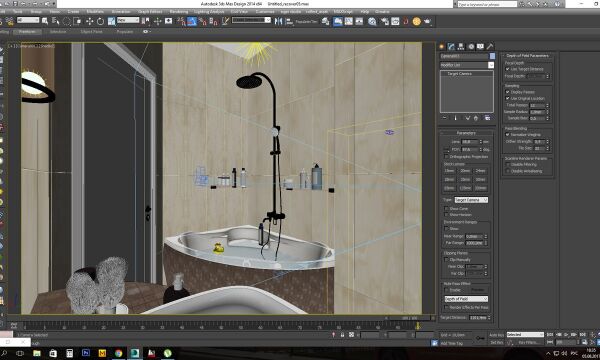This screenshot has width=600, height=360.
Task: Open the selection filter dropdown in toolbar
Action: tap(28, 20)
